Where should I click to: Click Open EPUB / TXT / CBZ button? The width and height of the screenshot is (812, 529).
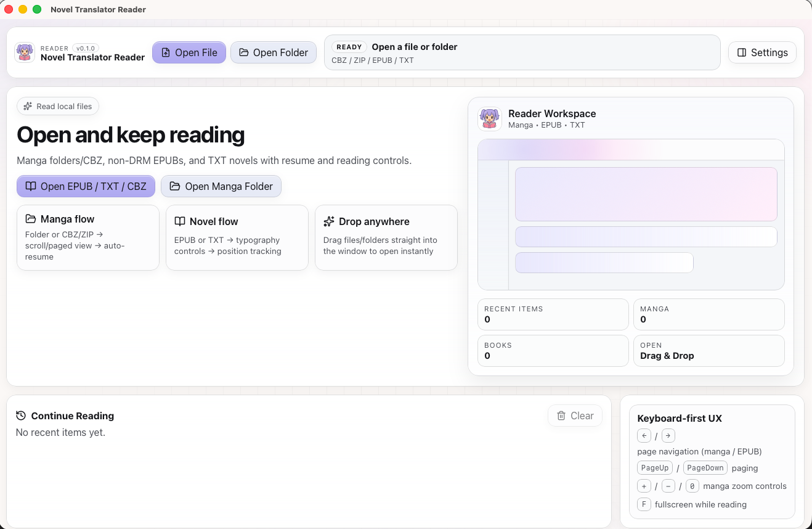click(x=86, y=186)
